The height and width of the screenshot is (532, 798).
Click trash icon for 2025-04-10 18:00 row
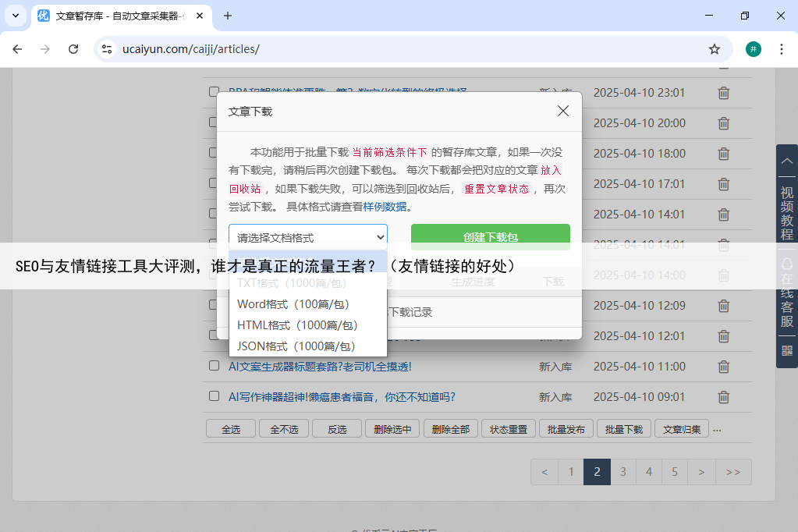click(723, 154)
